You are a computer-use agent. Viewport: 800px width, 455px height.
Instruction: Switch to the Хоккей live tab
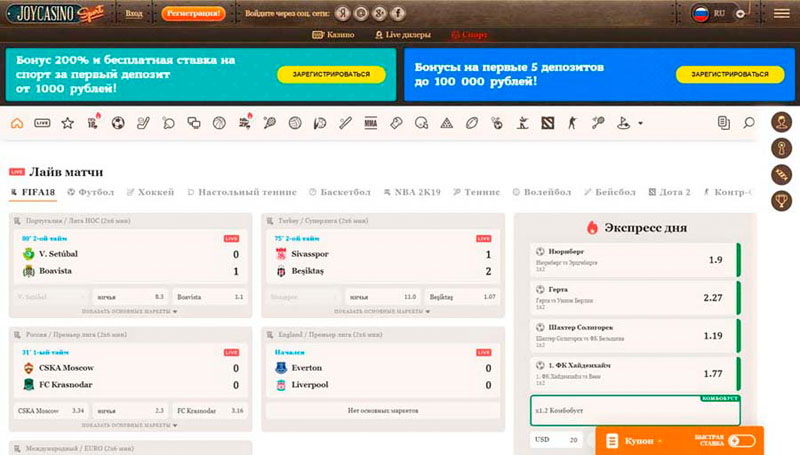[x=151, y=192]
